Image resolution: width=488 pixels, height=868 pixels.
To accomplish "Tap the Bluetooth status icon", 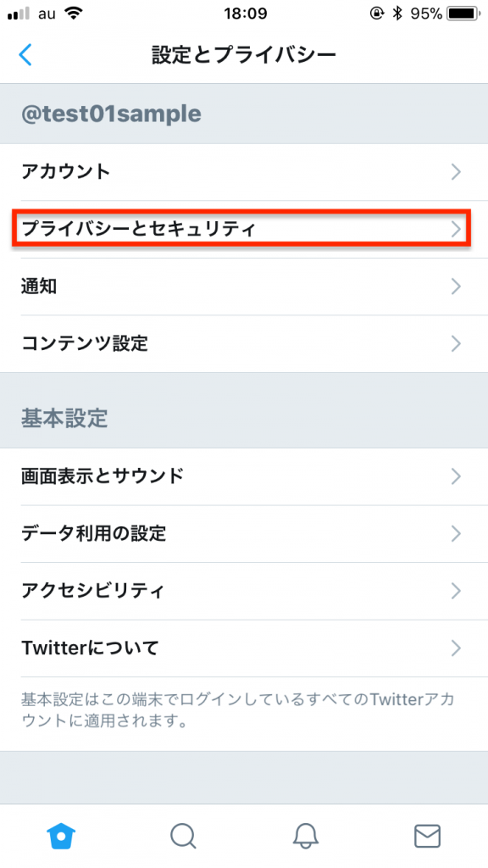I will [x=397, y=14].
